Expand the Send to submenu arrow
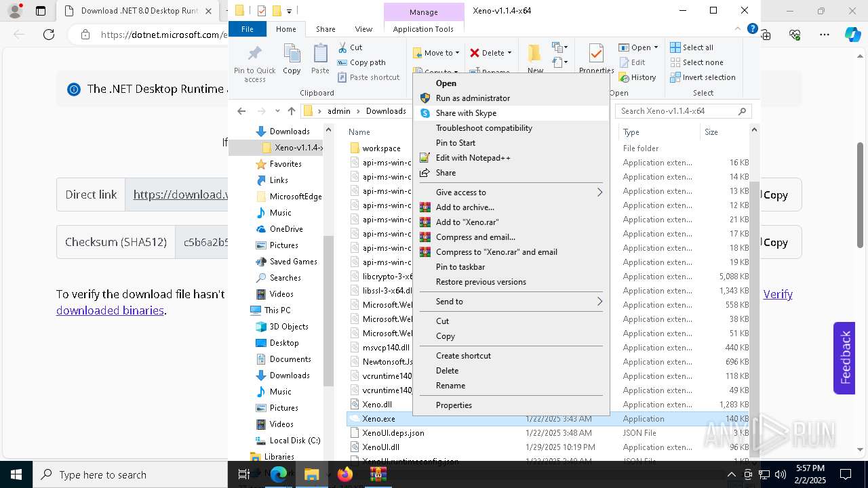Screen dimensions: 868x488 [x=599, y=302]
